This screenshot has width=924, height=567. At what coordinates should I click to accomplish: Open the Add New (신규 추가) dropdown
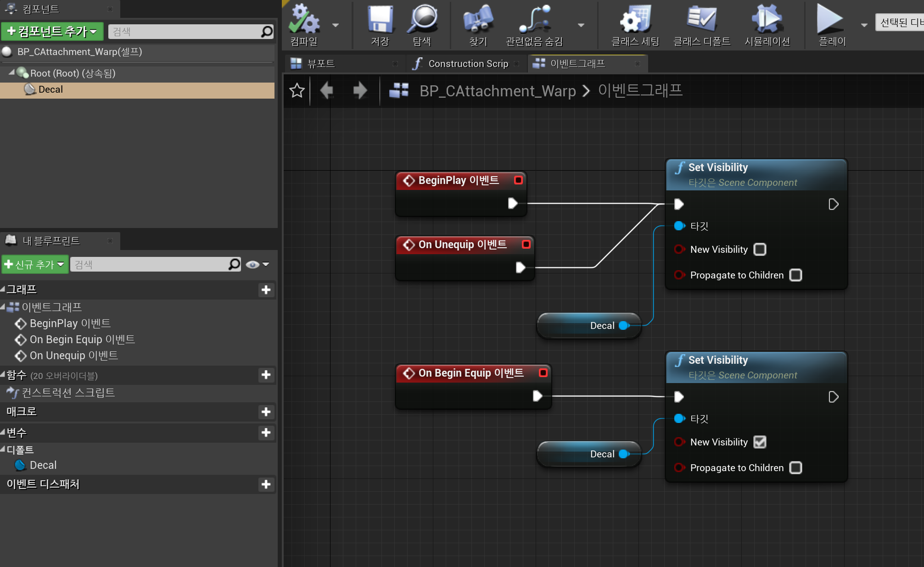point(35,265)
